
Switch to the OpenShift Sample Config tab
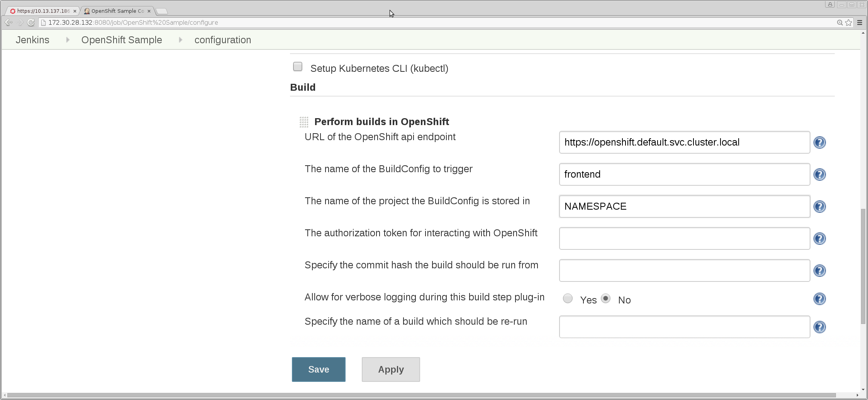pyautogui.click(x=118, y=11)
